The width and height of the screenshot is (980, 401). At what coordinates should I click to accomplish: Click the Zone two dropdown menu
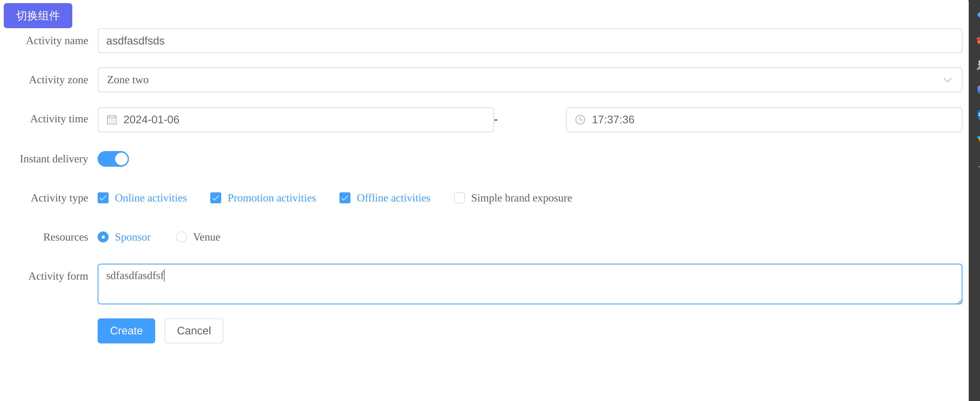pyautogui.click(x=529, y=79)
